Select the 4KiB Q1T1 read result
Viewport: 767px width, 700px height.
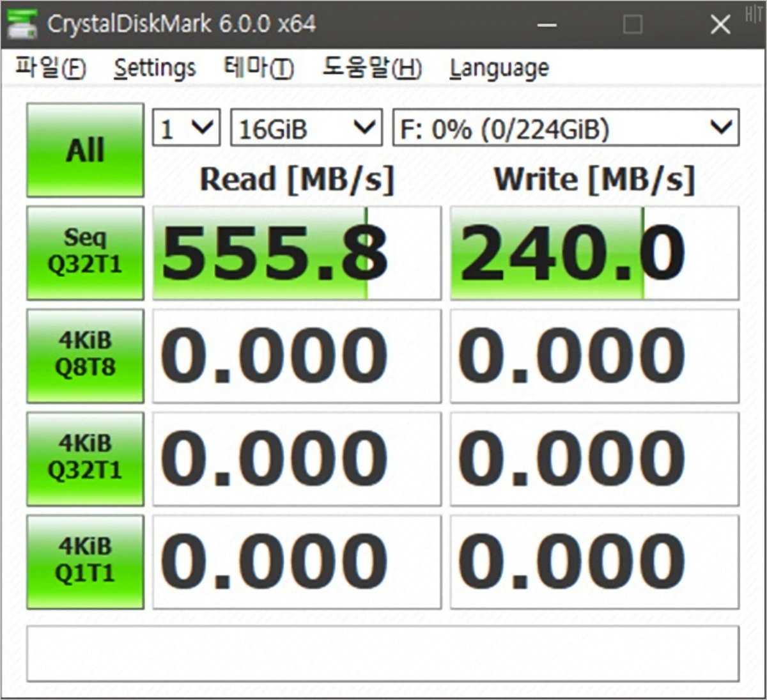pos(297,561)
